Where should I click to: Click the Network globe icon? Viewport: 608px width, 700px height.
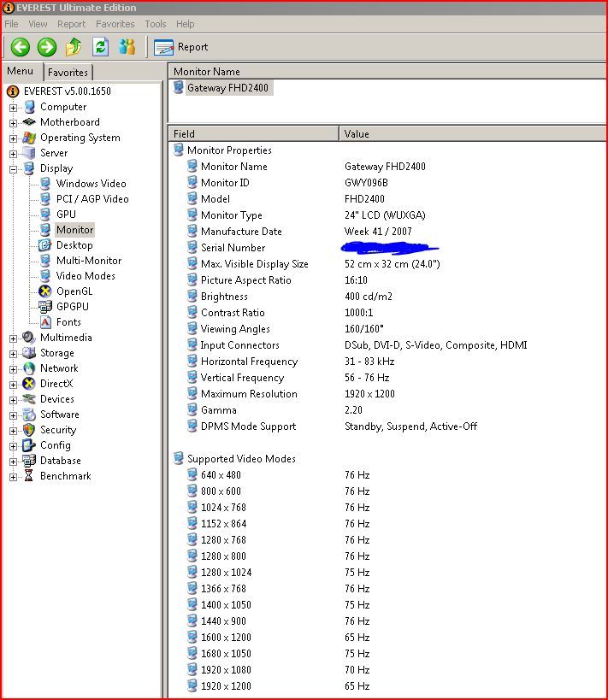tap(29, 368)
